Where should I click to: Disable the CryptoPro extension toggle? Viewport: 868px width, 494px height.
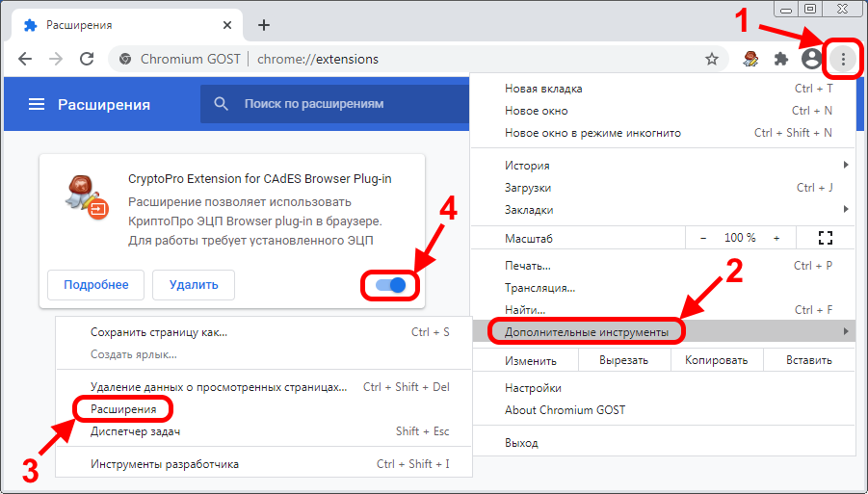click(391, 285)
